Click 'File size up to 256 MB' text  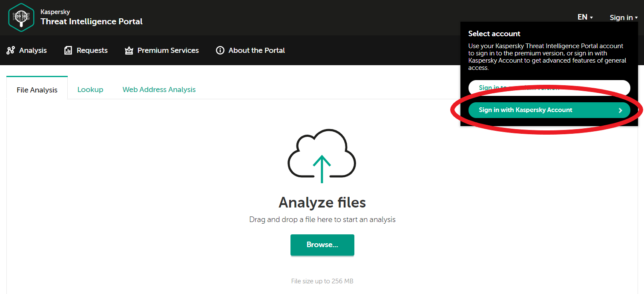point(322,281)
